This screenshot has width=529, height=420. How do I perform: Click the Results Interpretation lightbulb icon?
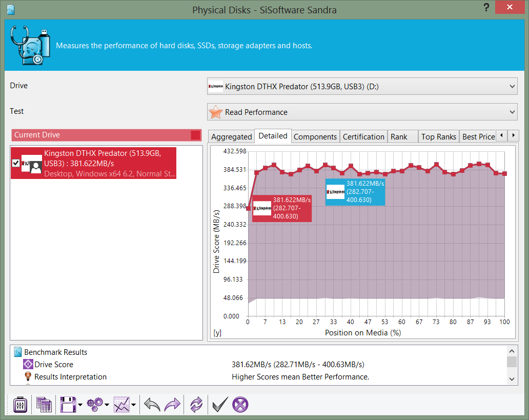point(28,376)
